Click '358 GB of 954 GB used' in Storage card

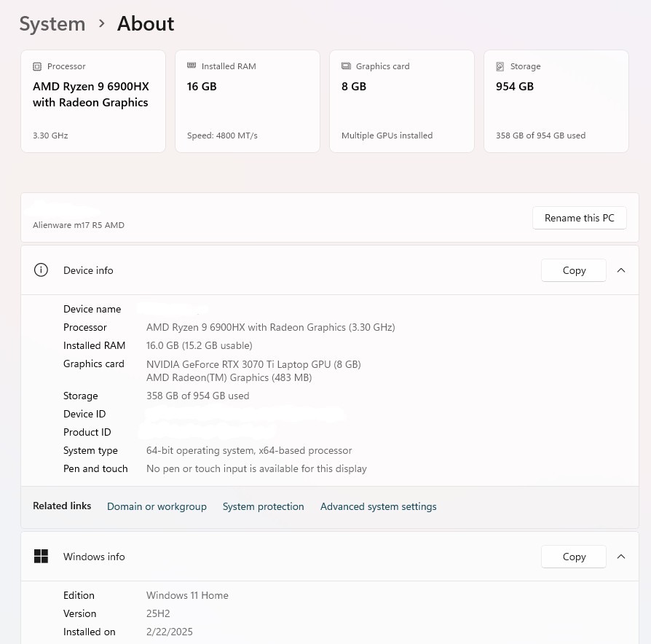point(540,136)
